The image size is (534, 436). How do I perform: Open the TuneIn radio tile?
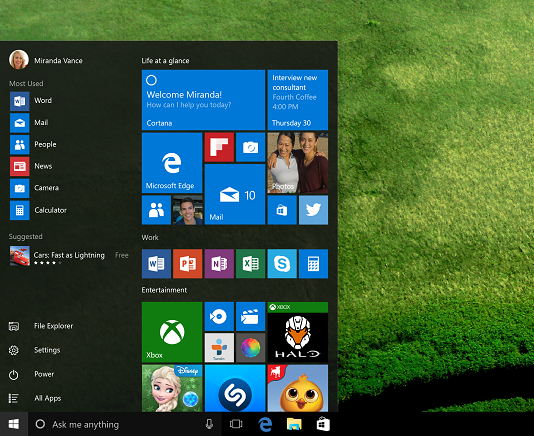[219, 347]
